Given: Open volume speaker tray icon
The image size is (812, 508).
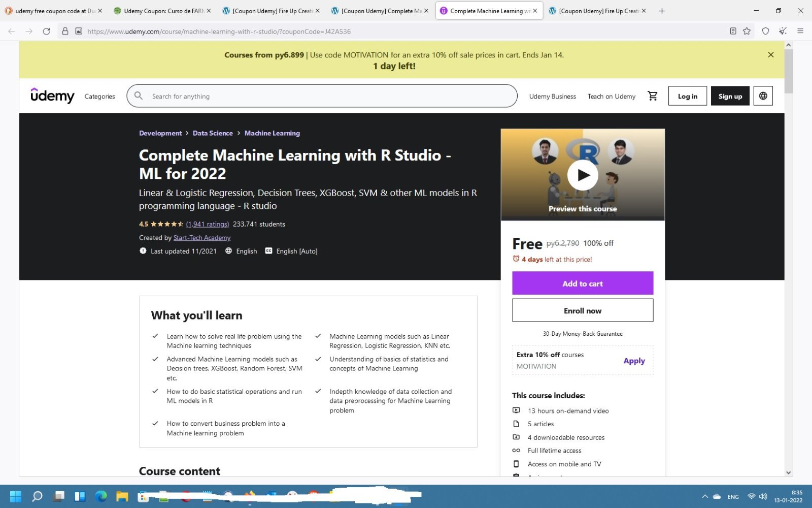Looking at the screenshot, I should point(763,496).
